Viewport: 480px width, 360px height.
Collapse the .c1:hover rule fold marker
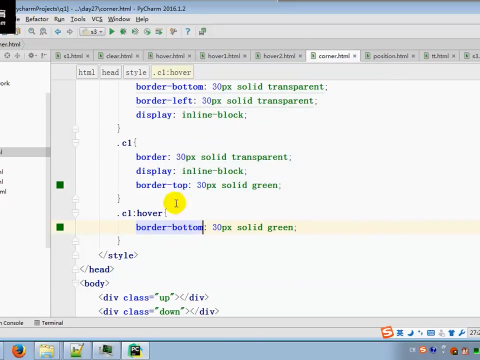(76, 213)
